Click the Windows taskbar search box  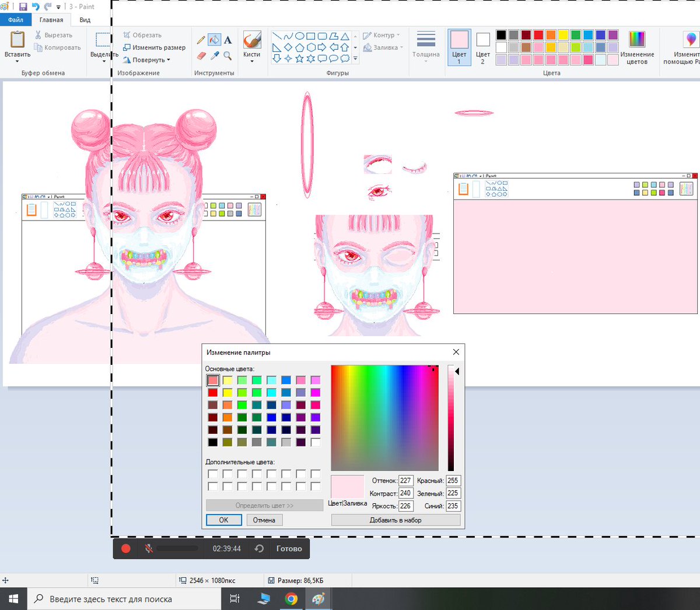coord(124,599)
